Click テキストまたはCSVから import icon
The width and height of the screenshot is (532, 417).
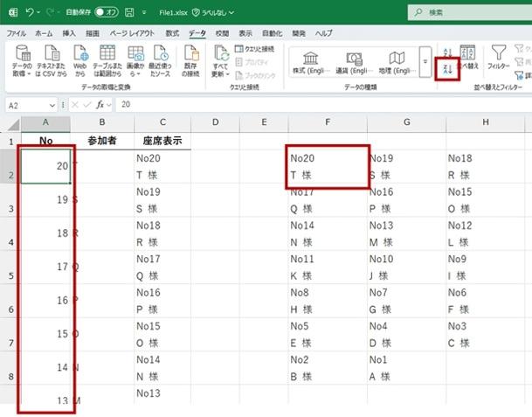(x=52, y=61)
